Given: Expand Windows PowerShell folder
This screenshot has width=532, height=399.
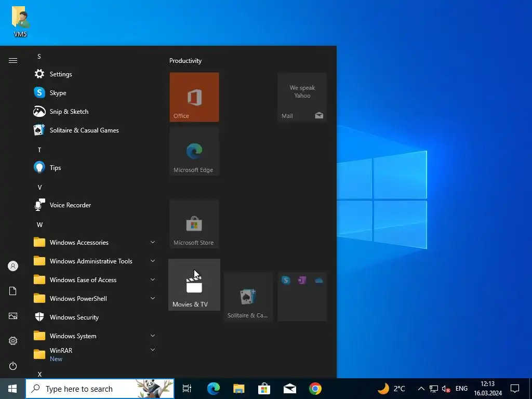Looking at the screenshot, I should [95, 298].
